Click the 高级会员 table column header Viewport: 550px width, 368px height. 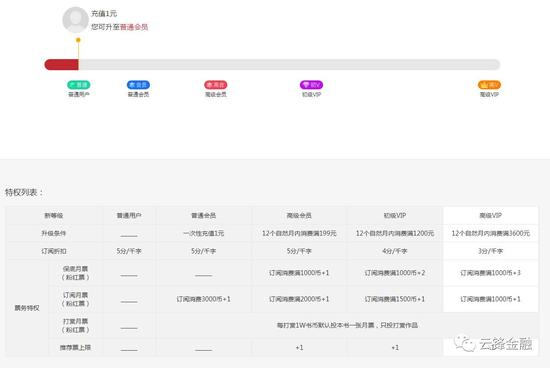(x=299, y=215)
